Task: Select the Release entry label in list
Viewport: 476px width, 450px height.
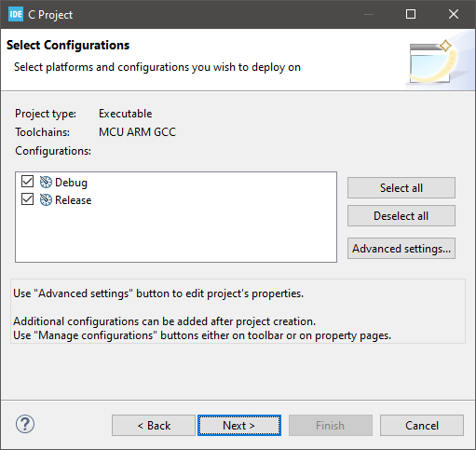Action: (x=74, y=200)
